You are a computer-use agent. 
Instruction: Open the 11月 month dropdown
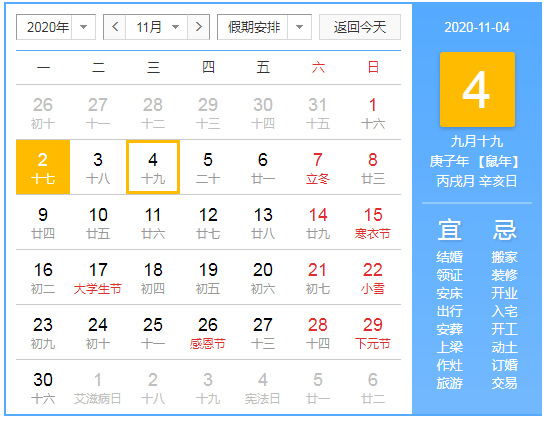[157, 27]
